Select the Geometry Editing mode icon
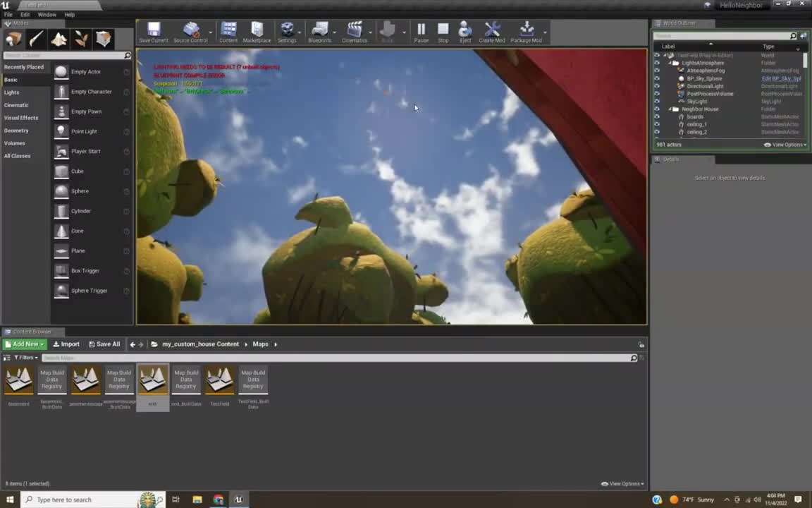This screenshot has width=812, height=508. tap(103, 39)
